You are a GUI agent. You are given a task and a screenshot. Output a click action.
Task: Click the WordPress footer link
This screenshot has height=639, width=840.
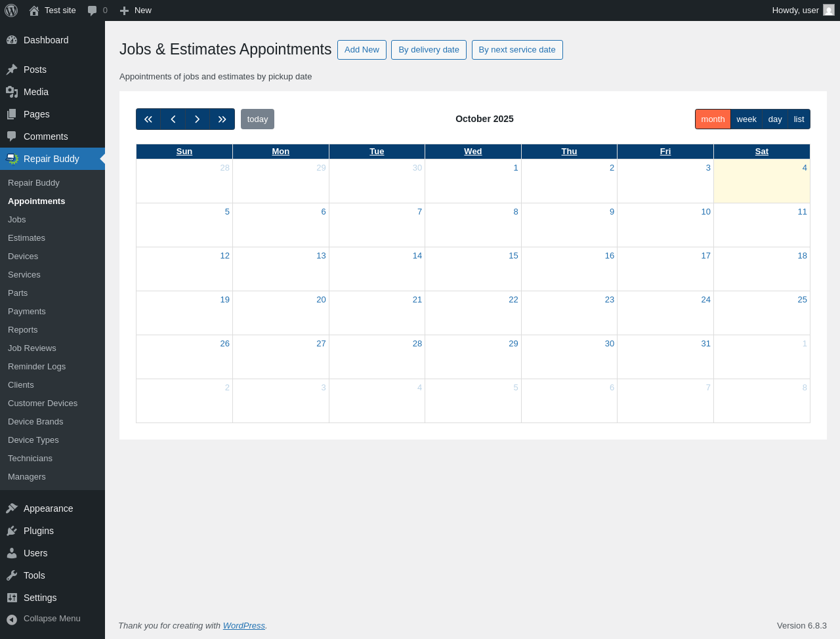[244, 626]
